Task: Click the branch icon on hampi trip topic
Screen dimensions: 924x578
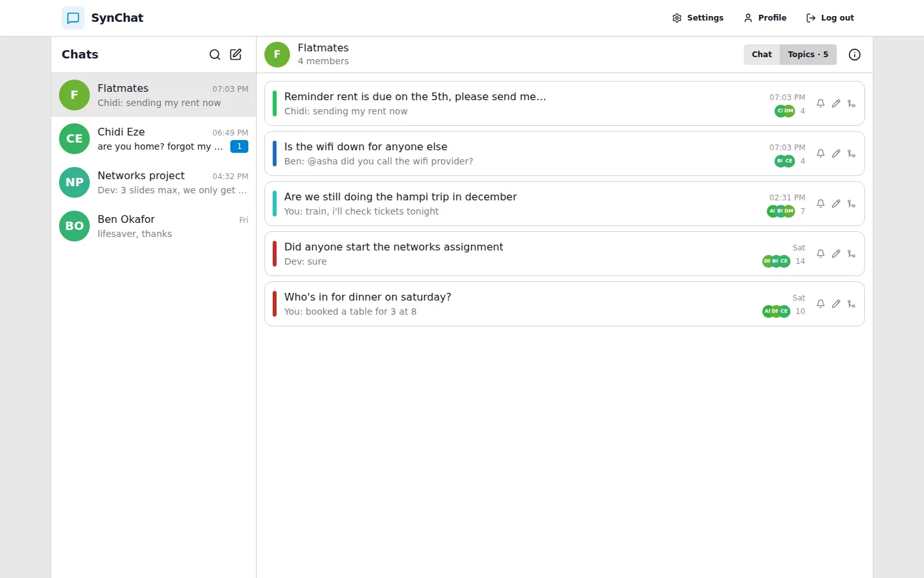Action: click(x=851, y=204)
